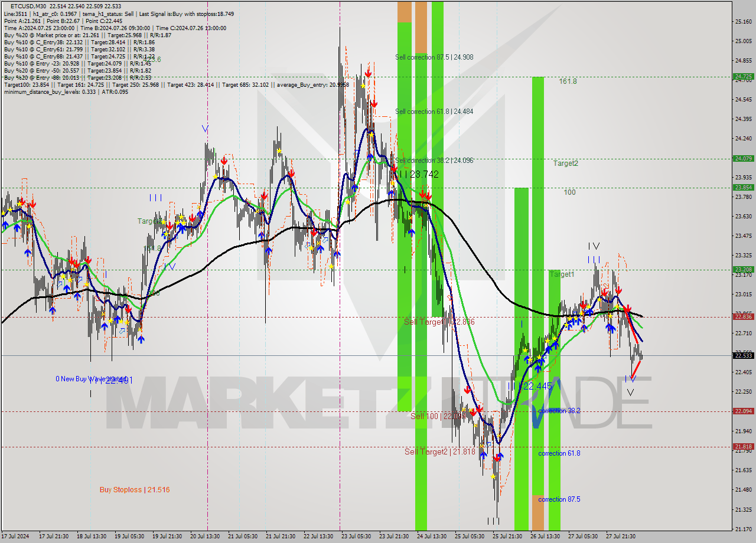The height and width of the screenshot is (543, 756).
Task: Select the 'Buy %10 @ Entry -23: 20.928' line
Action: click(x=77, y=64)
